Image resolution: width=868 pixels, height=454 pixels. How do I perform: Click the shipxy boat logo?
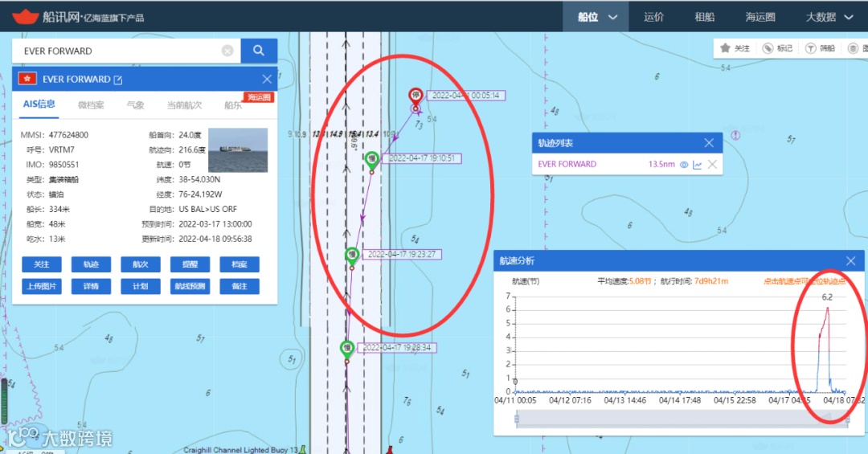click(x=25, y=16)
